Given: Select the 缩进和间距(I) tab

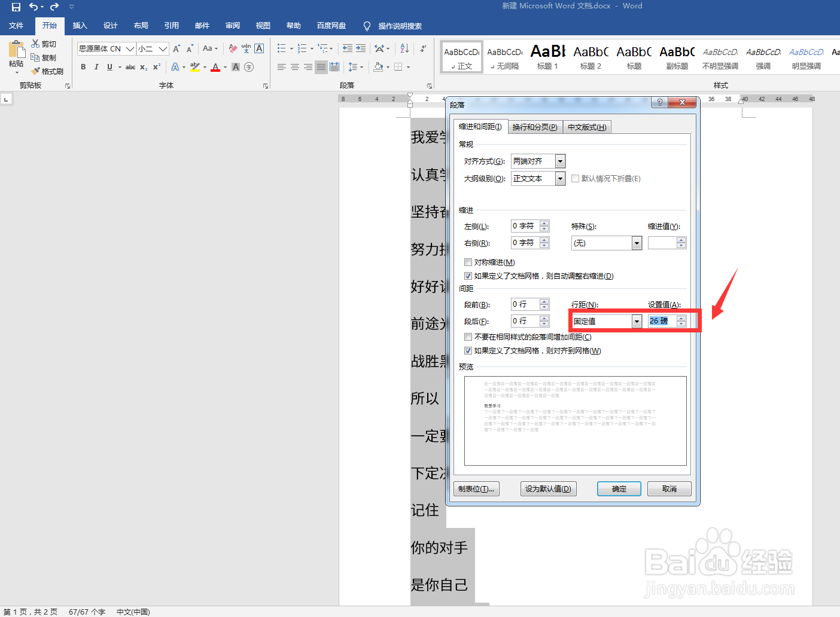Looking at the screenshot, I should tap(480, 126).
